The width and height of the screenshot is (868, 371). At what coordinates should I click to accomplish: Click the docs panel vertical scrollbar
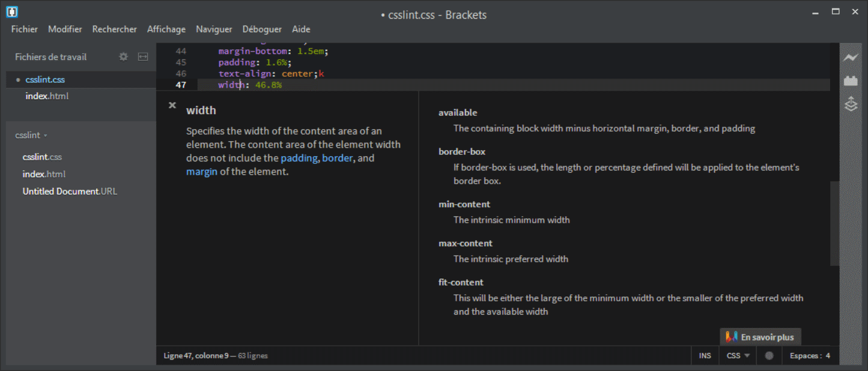tap(834, 223)
